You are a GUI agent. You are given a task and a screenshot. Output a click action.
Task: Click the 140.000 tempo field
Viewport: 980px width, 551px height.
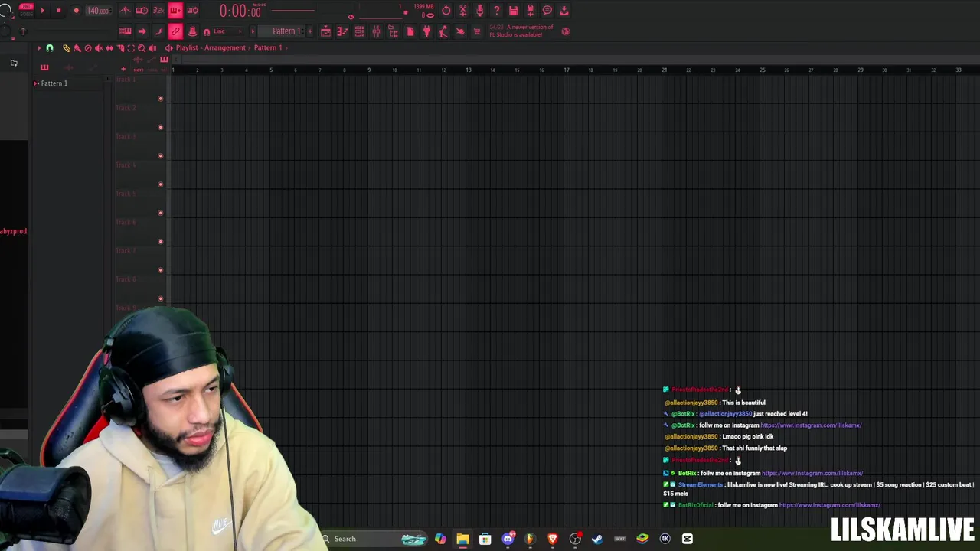[98, 11]
